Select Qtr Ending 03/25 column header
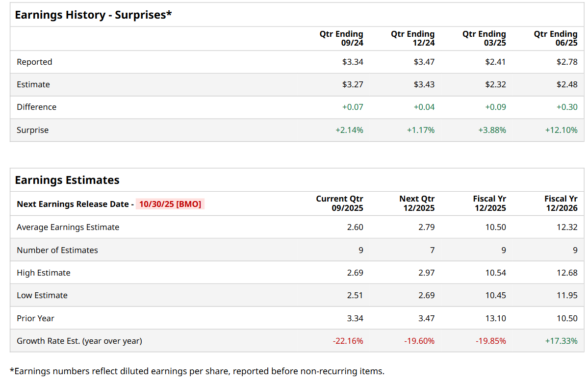 (x=484, y=38)
